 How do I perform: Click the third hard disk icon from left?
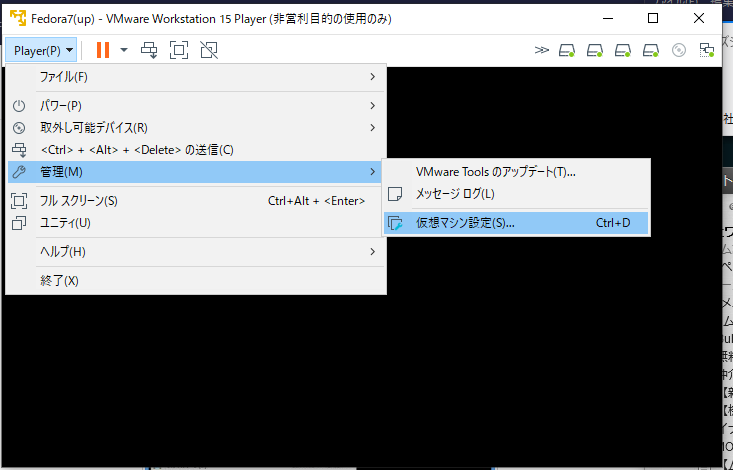coord(623,50)
